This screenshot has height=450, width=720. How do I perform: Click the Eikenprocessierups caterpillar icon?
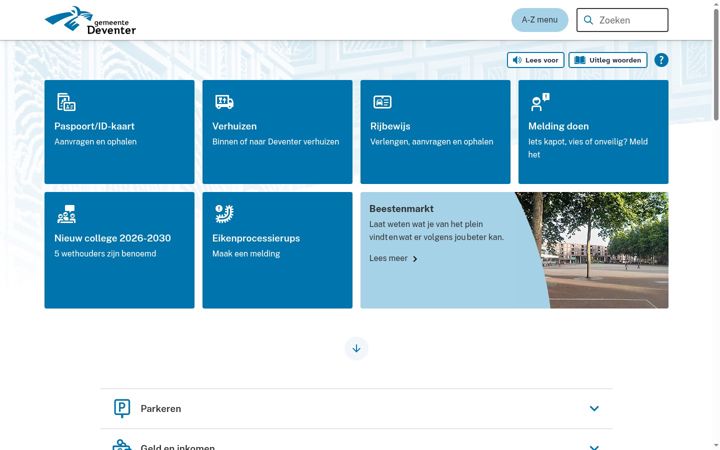coord(224,214)
